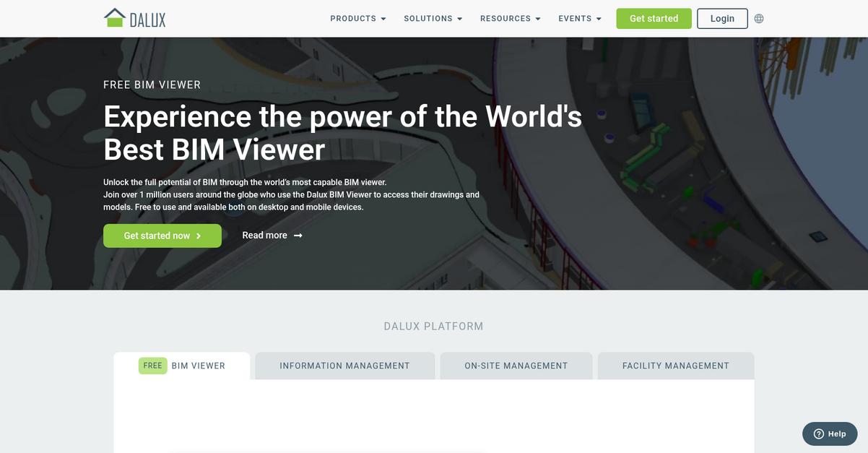Image resolution: width=868 pixels, height=453 pixels.
Task: Click the arrow next to Read more
Action: 298,236
